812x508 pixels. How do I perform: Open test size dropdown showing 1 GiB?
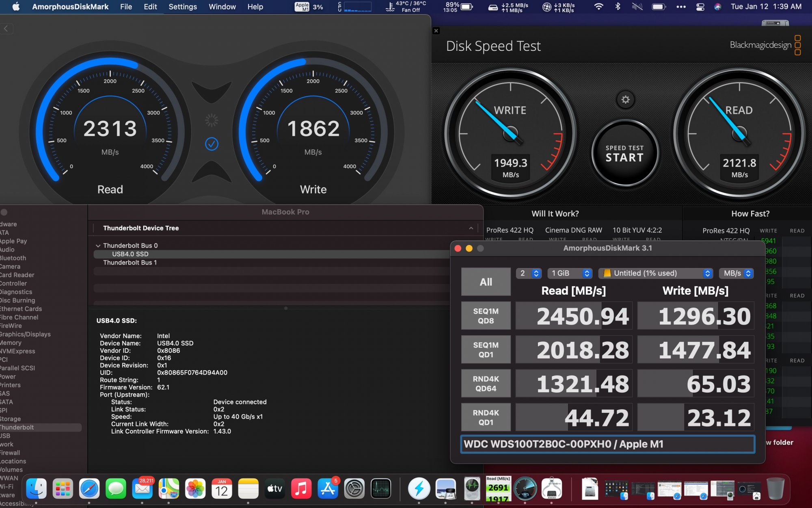(570, 274)
